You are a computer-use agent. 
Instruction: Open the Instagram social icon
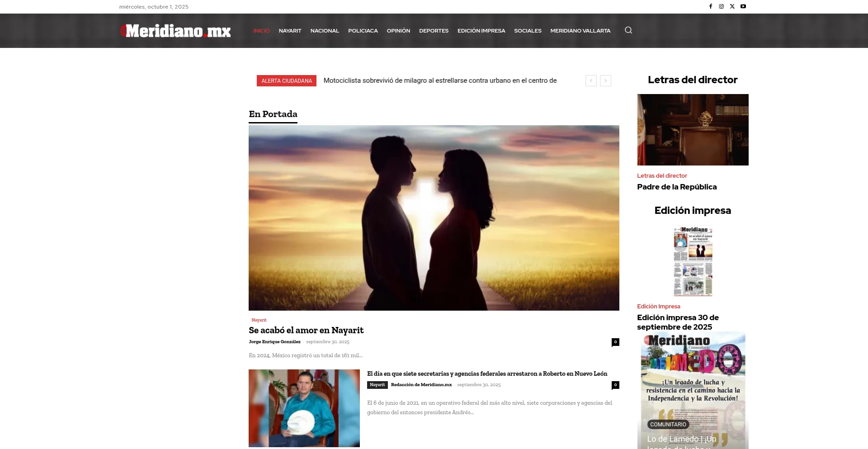722,6
